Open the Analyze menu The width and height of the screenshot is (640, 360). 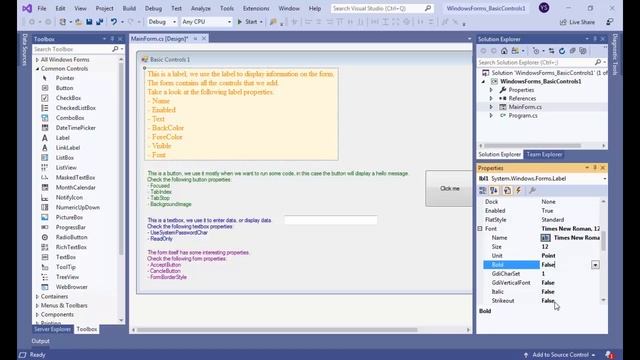click(201, 8)
